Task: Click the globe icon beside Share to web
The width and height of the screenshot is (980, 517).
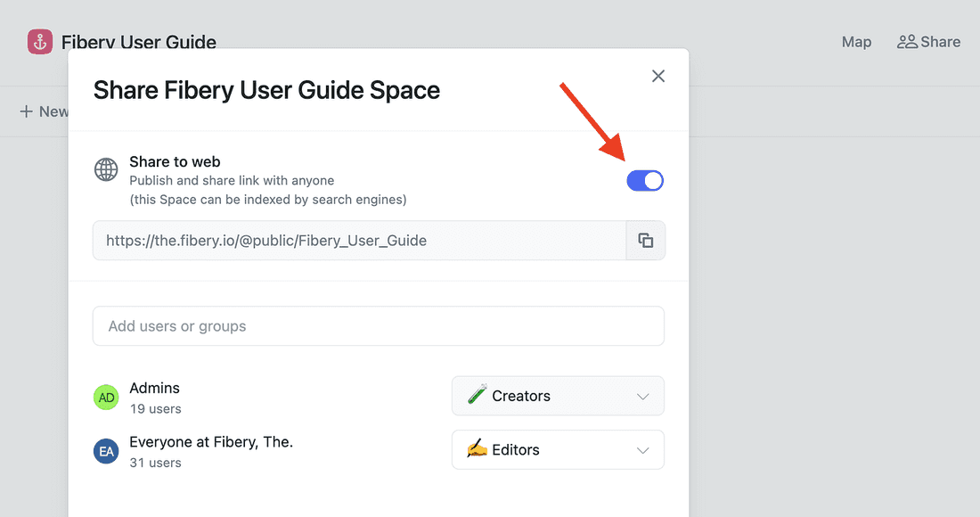Action: point(106,169)
